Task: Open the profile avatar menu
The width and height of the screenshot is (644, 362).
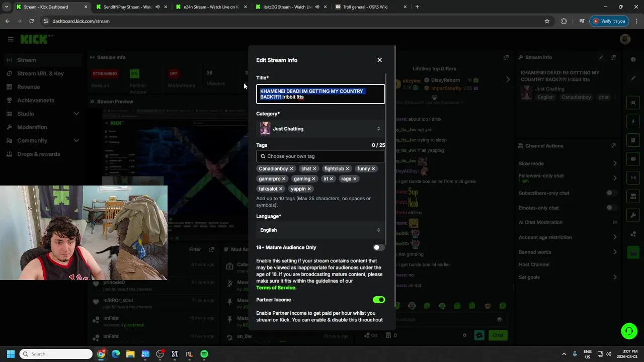Action: [x=625, y=39]
